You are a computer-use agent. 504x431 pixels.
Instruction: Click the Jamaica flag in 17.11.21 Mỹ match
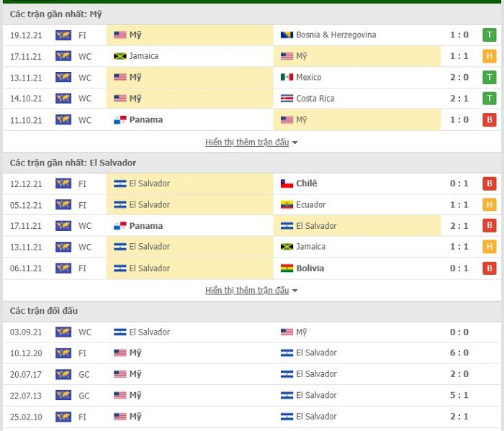pyautogui.click(x=120, y=56)
